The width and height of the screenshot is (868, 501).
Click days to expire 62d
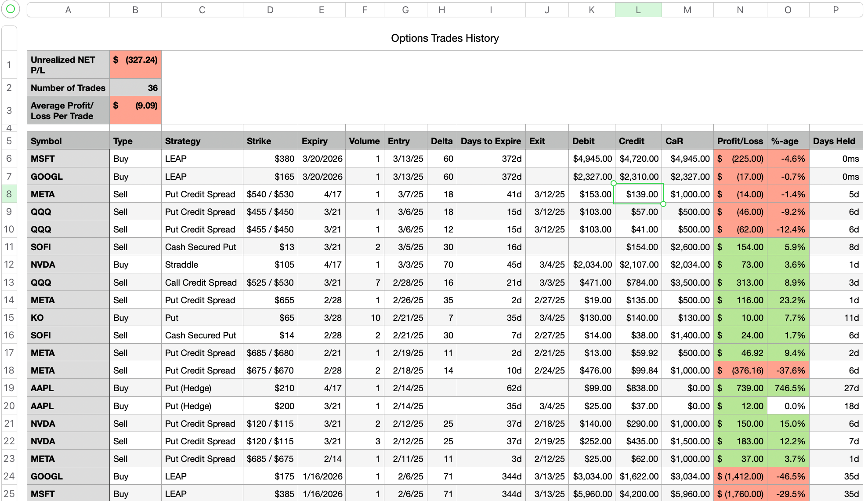(491, 388)
